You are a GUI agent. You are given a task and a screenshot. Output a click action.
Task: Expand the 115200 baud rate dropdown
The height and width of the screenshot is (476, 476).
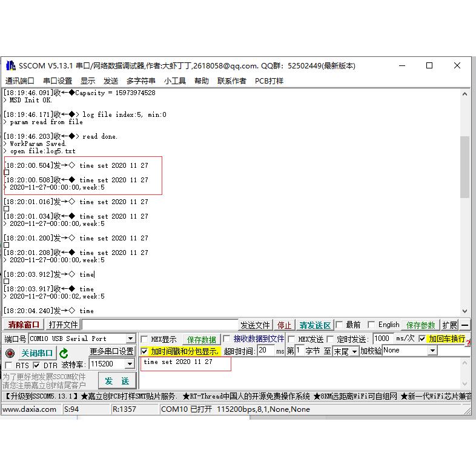pyautogui.click(x=130, y=364)
